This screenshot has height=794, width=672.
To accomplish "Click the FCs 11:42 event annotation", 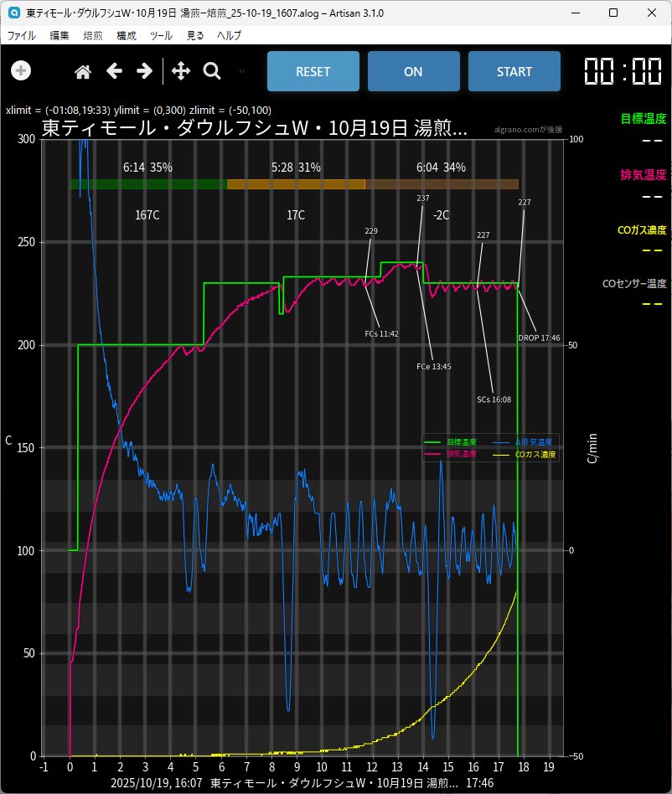I will tap(381, 333).
